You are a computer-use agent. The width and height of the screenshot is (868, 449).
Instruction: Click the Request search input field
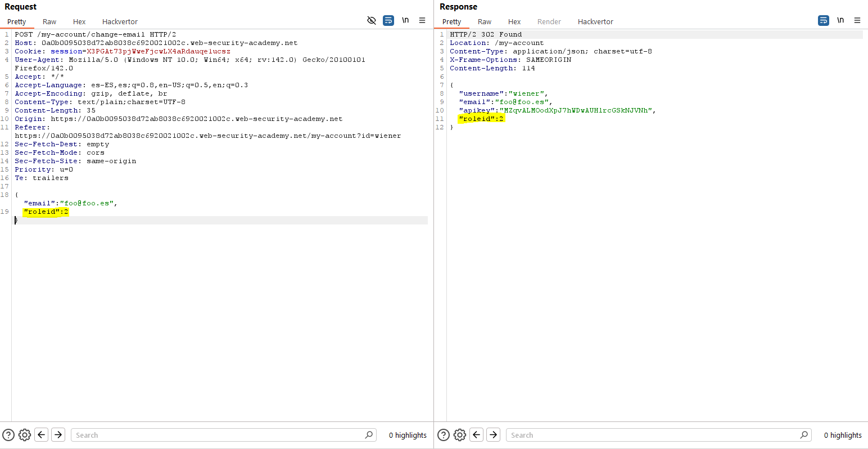pos(219,435)
